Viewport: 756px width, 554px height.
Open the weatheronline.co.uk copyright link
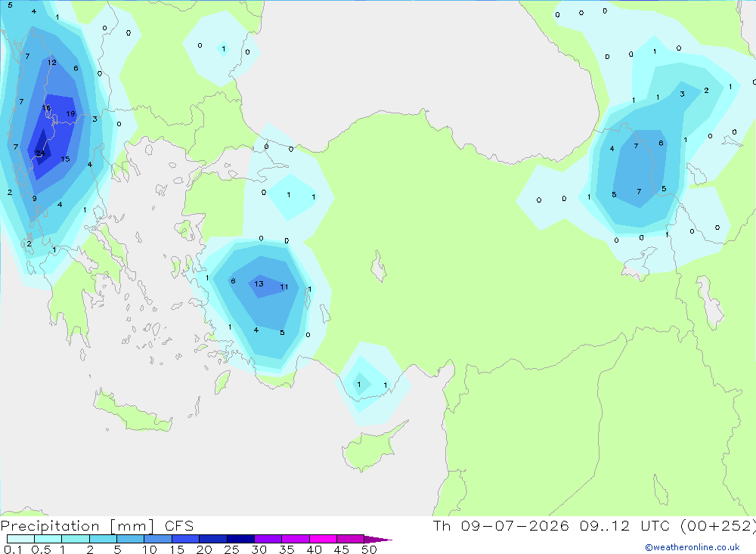click(x=692, y=547)
